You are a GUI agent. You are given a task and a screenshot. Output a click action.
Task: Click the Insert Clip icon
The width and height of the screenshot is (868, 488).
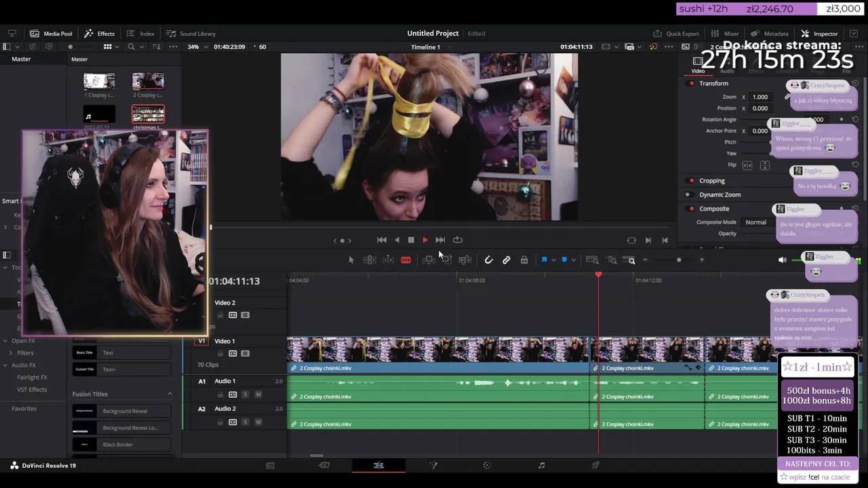429,260
